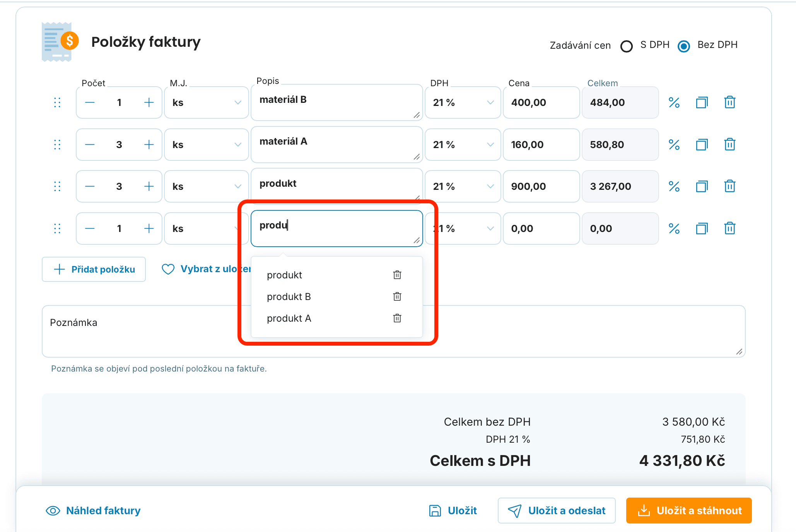Screen dimensions: 796x532
Task: Open unit dropdown in 900,00 produkt row
Action: pyautogui.click(x=207, y=186)
